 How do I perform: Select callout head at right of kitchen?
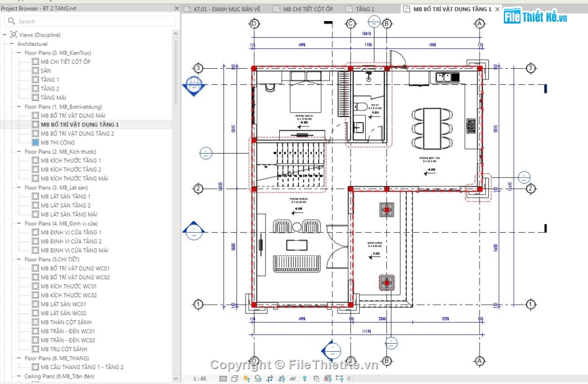[x=524, y=177]
